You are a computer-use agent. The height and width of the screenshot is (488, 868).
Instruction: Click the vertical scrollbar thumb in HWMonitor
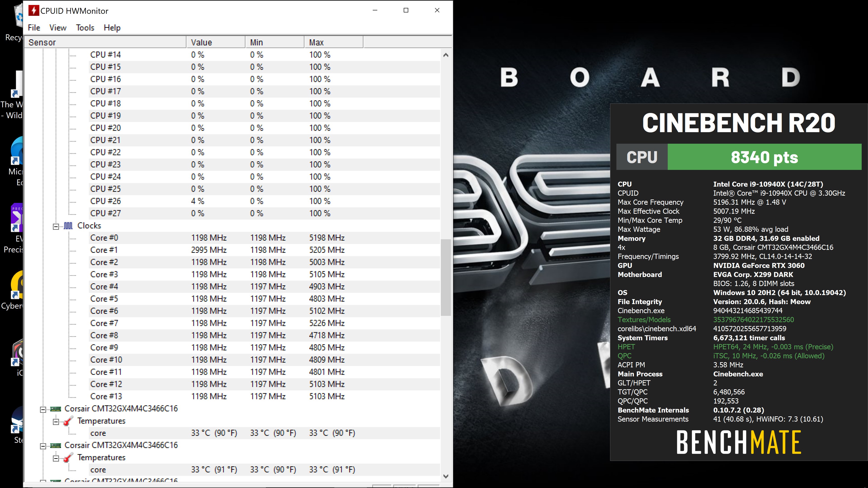(446, 277)
